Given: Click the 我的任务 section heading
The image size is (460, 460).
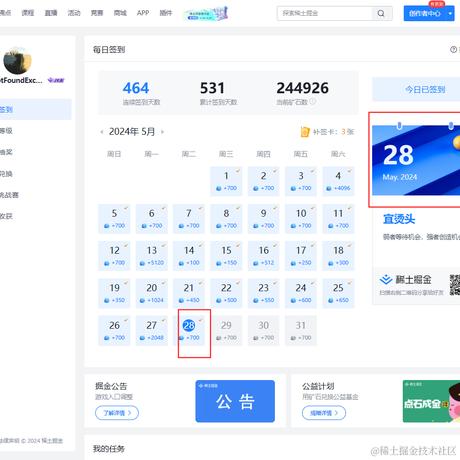Looking at the screenshot, I should click(109, 449).
